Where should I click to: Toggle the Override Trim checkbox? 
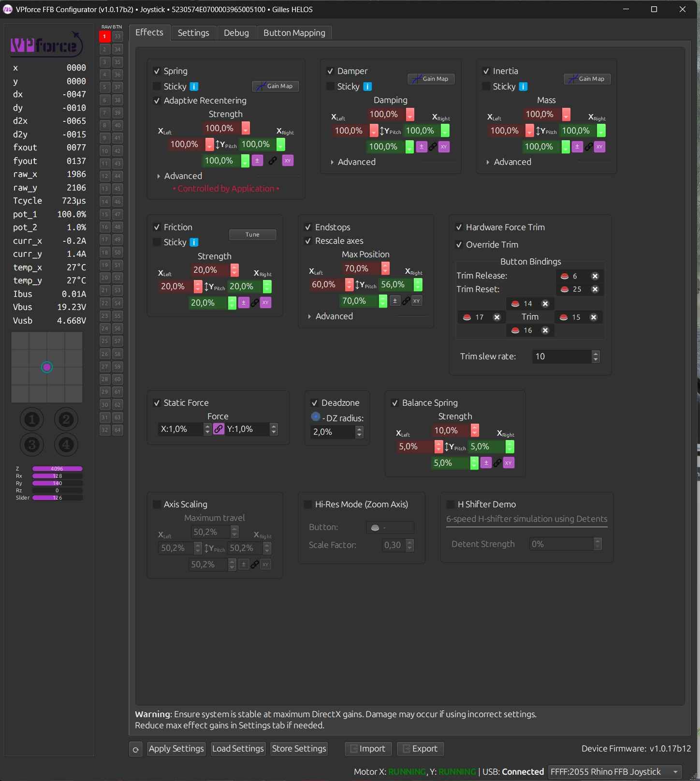pyautogui.click(x=459, y=245)
